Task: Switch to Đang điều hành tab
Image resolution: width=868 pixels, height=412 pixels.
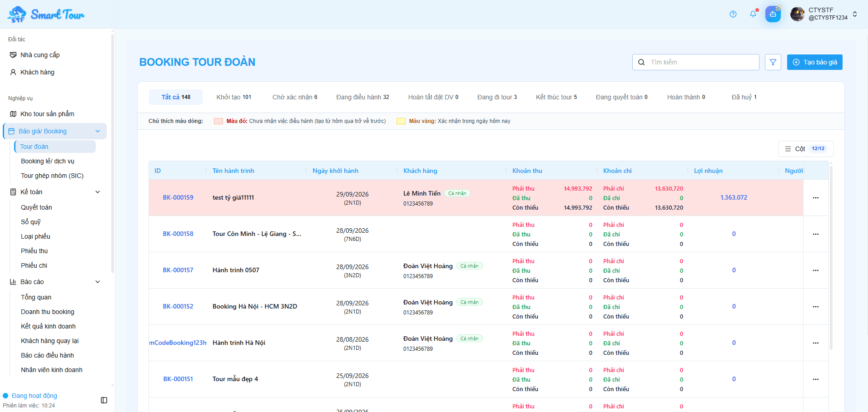Action: [x=362, y=97]
